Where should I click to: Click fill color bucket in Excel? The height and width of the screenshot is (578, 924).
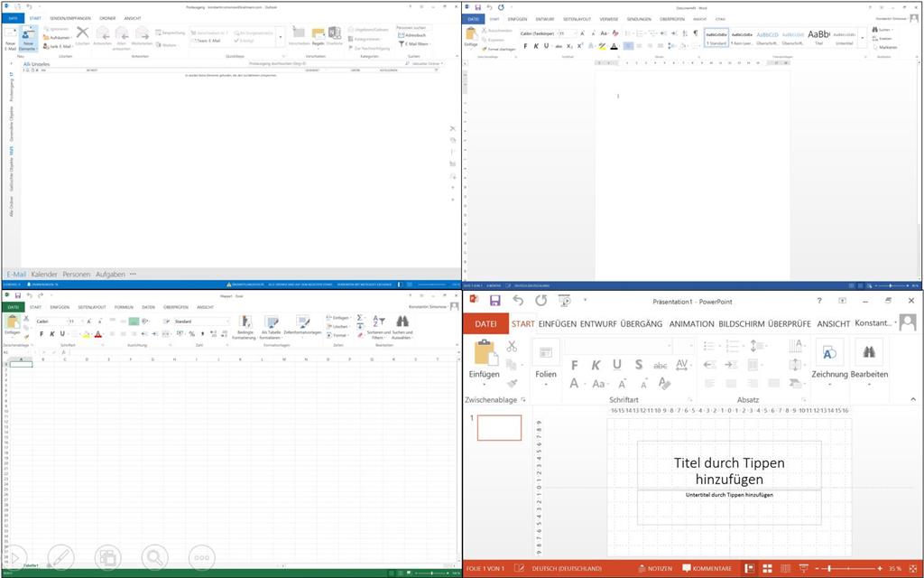[x=86, y=334]
